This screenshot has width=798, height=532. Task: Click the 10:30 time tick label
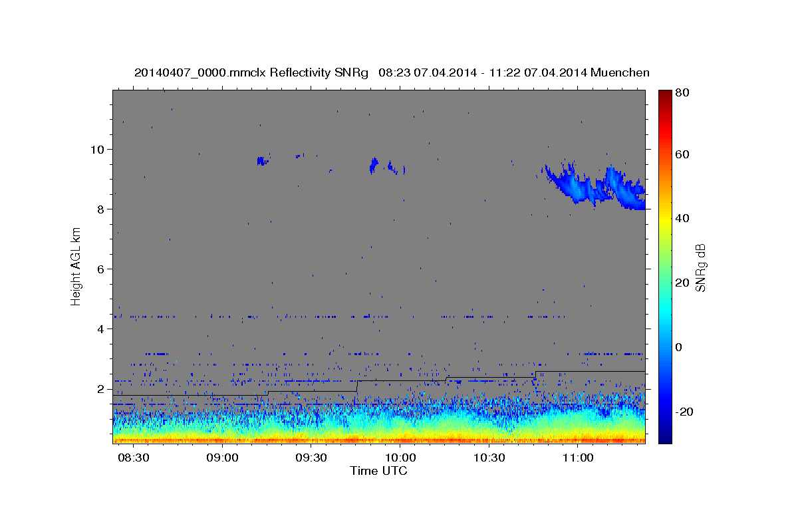pos(489,458)
